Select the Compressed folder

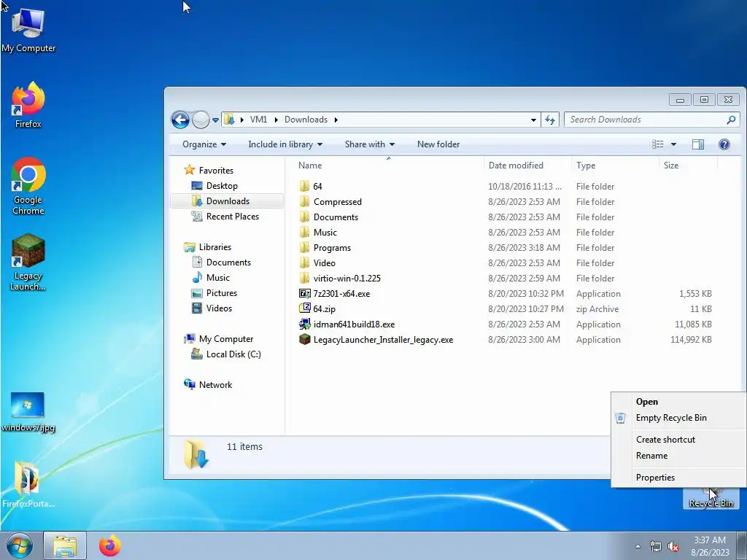(x=330, y=201)
